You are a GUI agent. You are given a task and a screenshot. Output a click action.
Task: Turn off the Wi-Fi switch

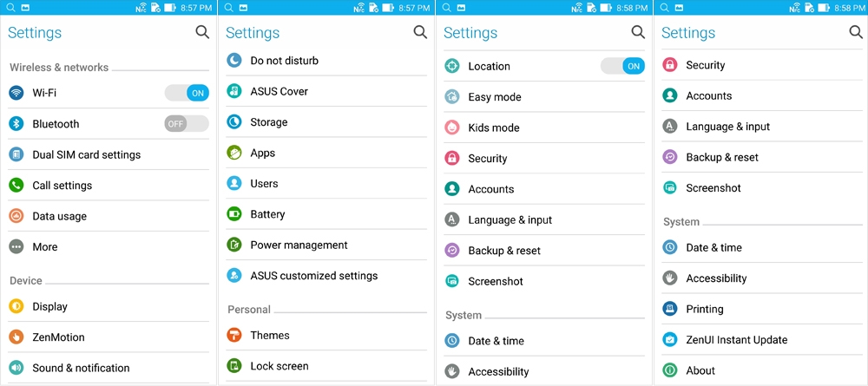click(187, 93)
